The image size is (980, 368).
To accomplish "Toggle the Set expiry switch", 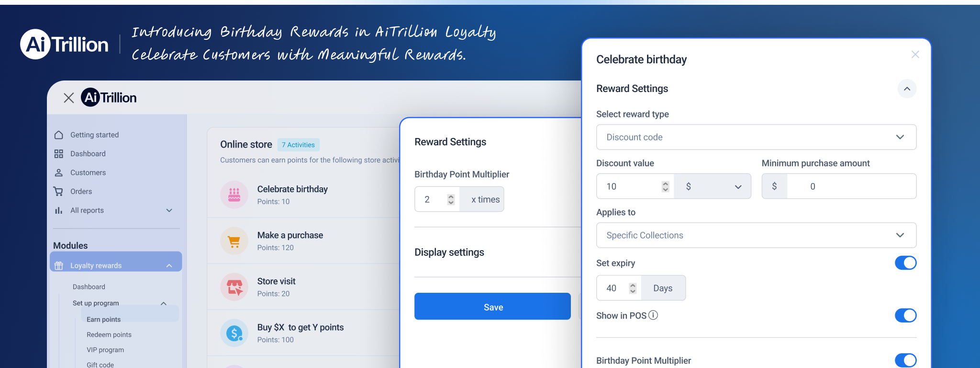I will pyautogui.click(x=905, y=263).
